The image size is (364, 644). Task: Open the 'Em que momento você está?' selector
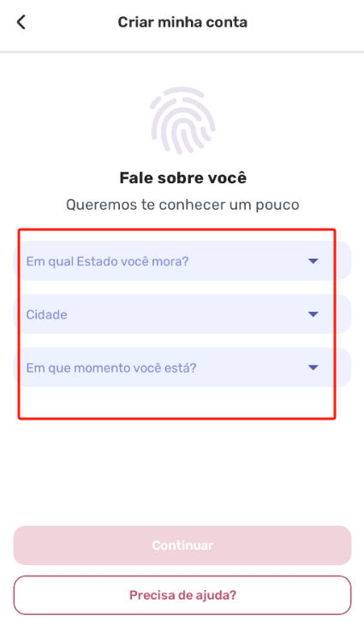182,367
